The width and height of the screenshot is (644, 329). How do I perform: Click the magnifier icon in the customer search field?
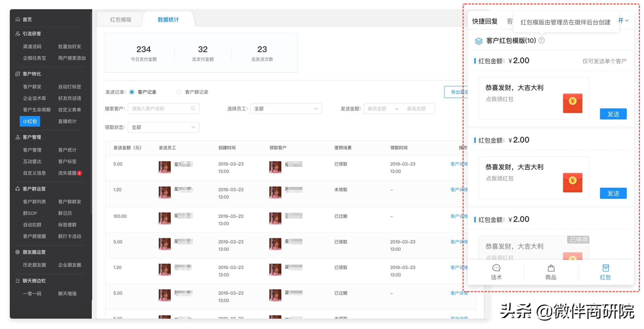193,109
